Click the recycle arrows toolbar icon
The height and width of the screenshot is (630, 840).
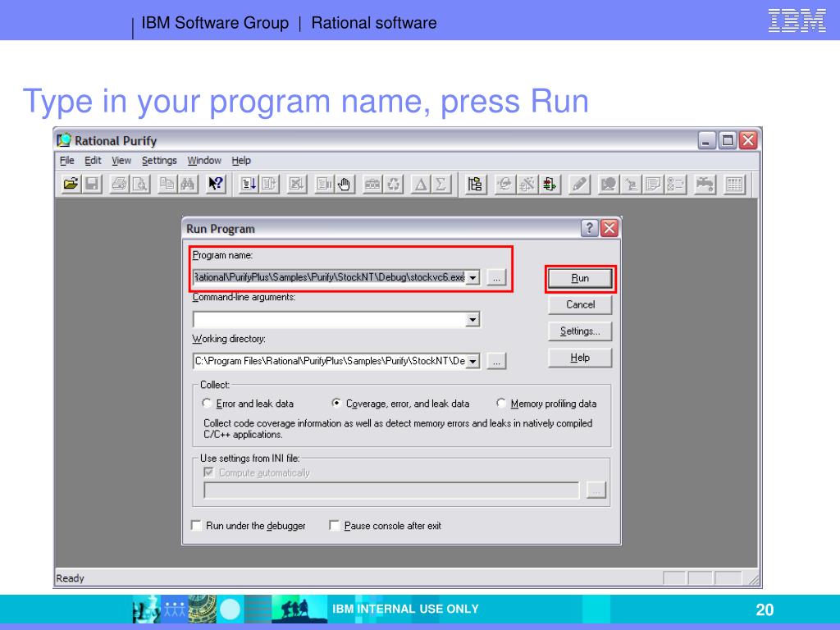coord(394,185)
